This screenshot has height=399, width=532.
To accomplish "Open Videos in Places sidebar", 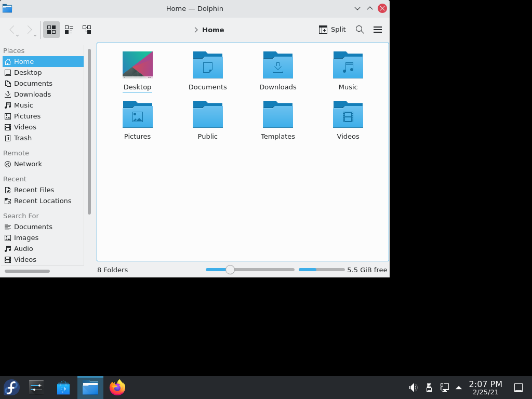I will coord(43,127).
